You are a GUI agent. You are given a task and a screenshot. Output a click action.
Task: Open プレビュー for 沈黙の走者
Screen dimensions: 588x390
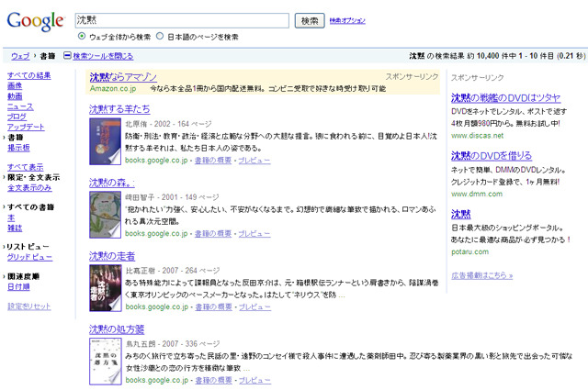point(254,306)
